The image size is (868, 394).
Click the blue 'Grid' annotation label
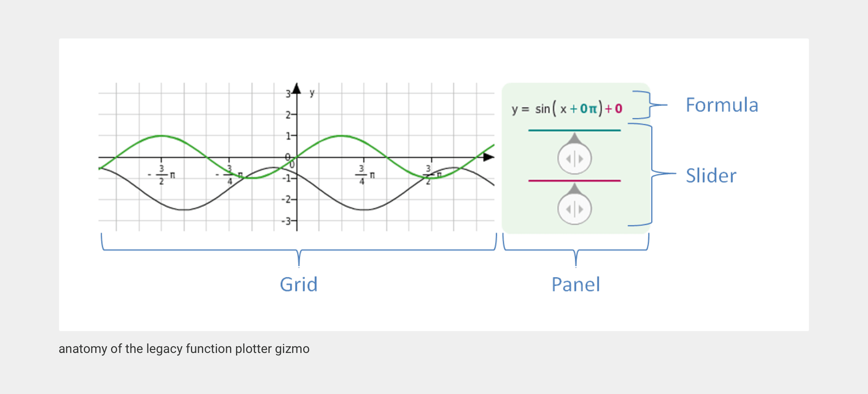pyautogui.click(x=298, y=284)
